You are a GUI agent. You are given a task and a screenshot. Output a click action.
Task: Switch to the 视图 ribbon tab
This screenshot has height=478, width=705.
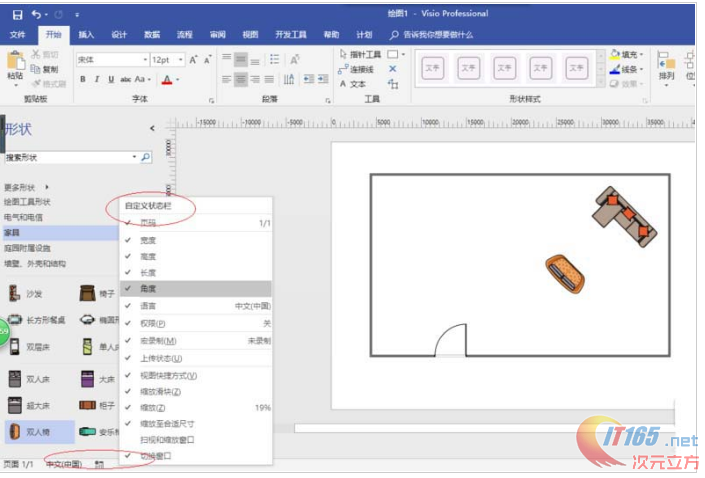[250, 34]
